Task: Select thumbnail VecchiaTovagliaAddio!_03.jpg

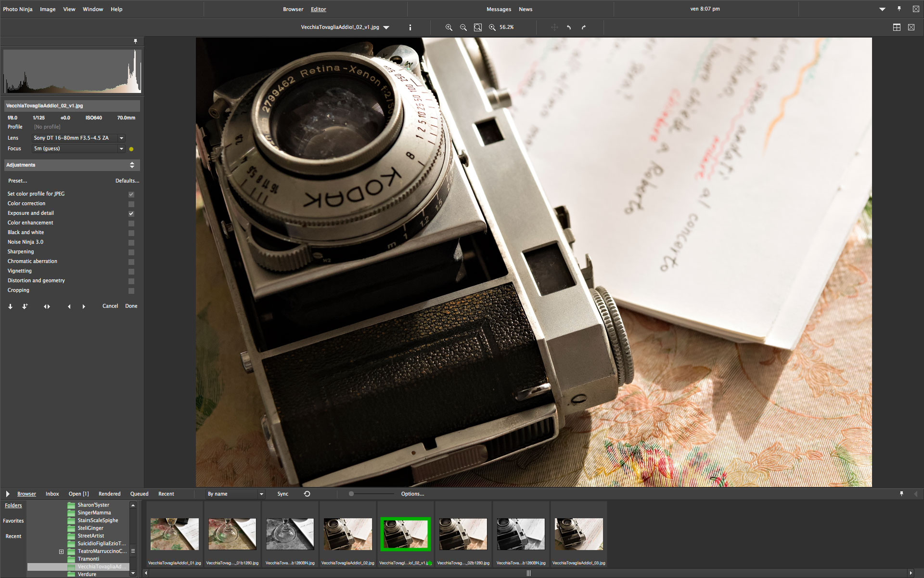Action: (x=579, y=534)
